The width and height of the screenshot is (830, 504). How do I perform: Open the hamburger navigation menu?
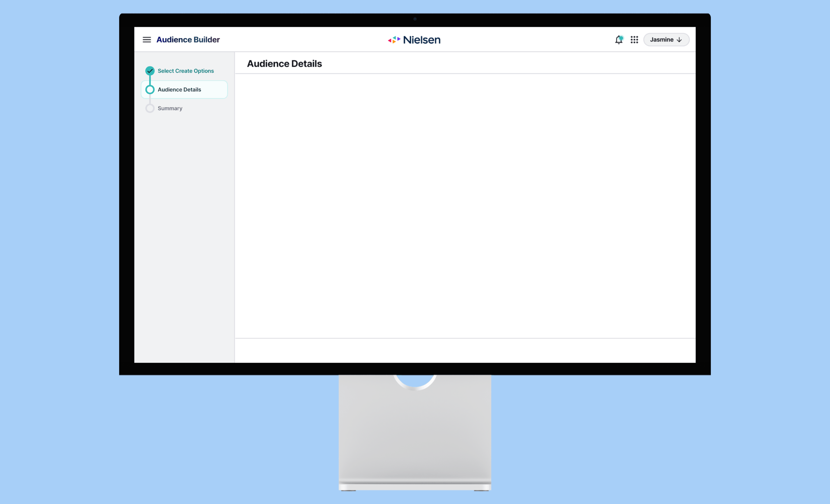tap(146, 40)
